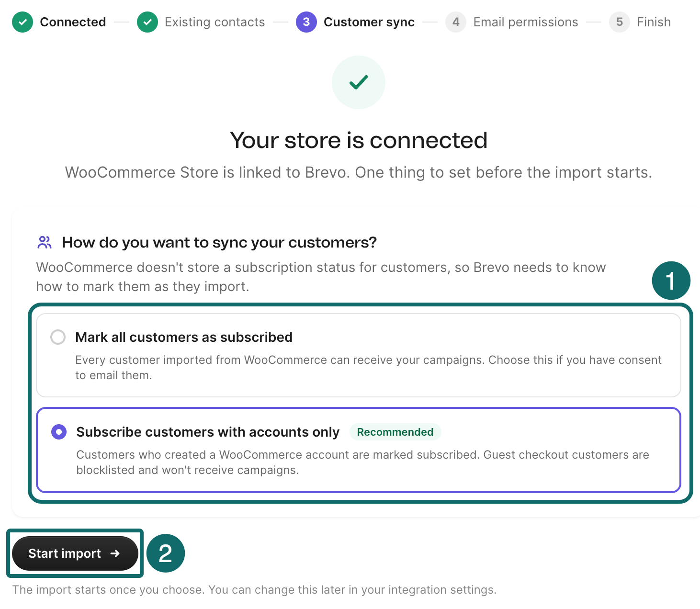Click the step 3 circle for Customer sync
Viewport: 700px width, 609px height.
click(x=306, y=22)
